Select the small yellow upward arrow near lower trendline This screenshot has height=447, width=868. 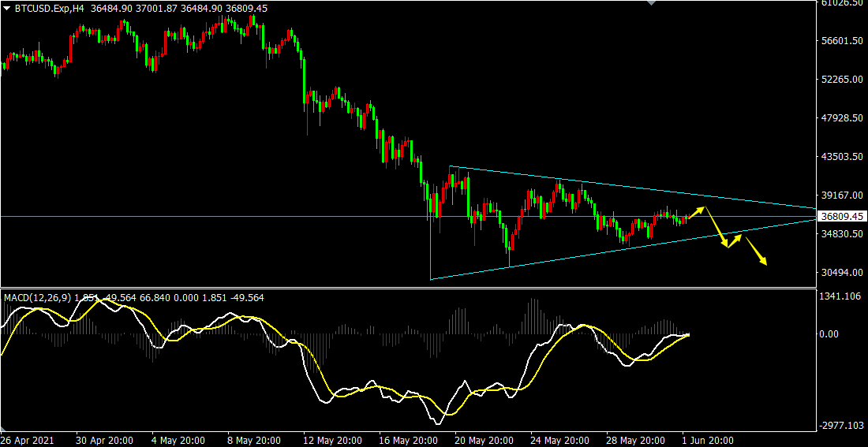click(x=735, y=240)
